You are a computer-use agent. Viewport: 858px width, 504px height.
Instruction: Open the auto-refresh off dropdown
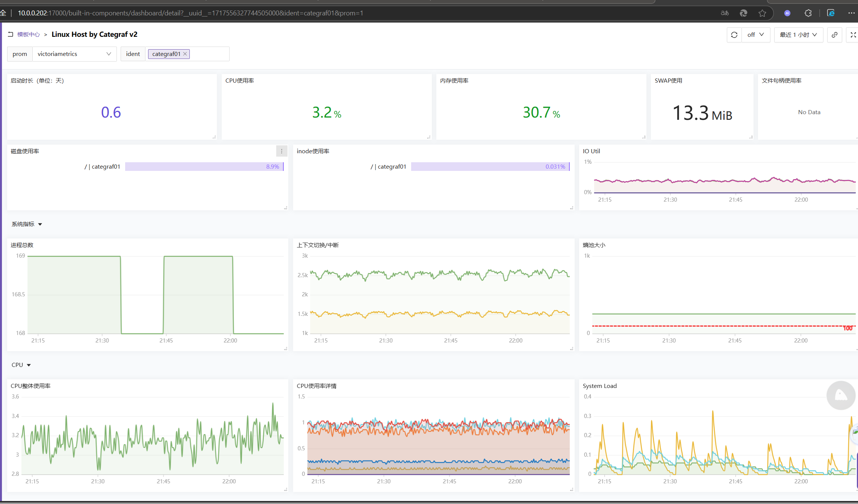point(755,35)
